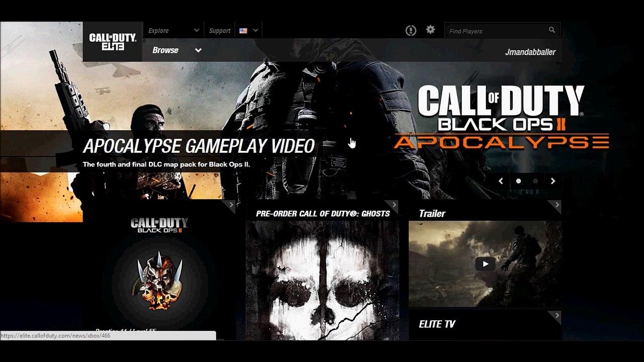
Task: Open corner arrow on Elite TV card
Action: pos(557,316)
